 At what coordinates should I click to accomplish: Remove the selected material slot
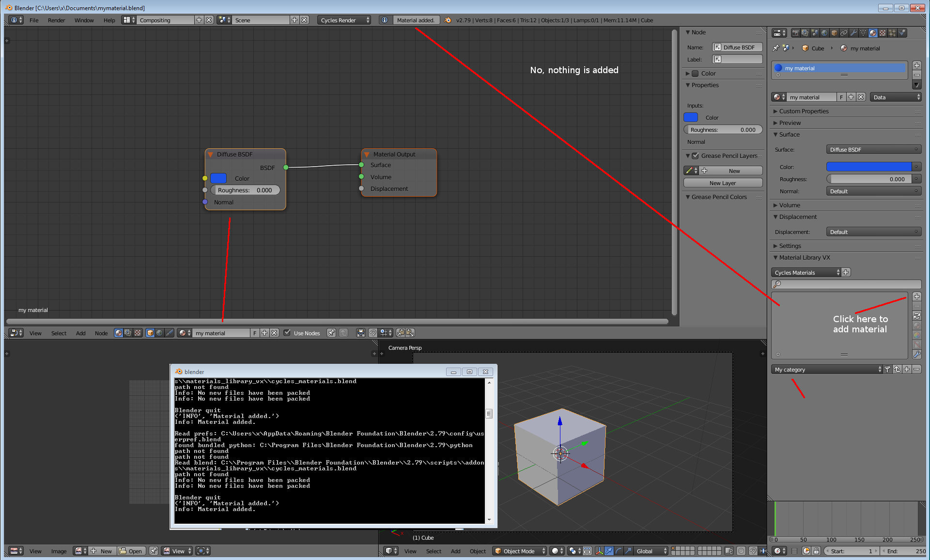[916, 75]
